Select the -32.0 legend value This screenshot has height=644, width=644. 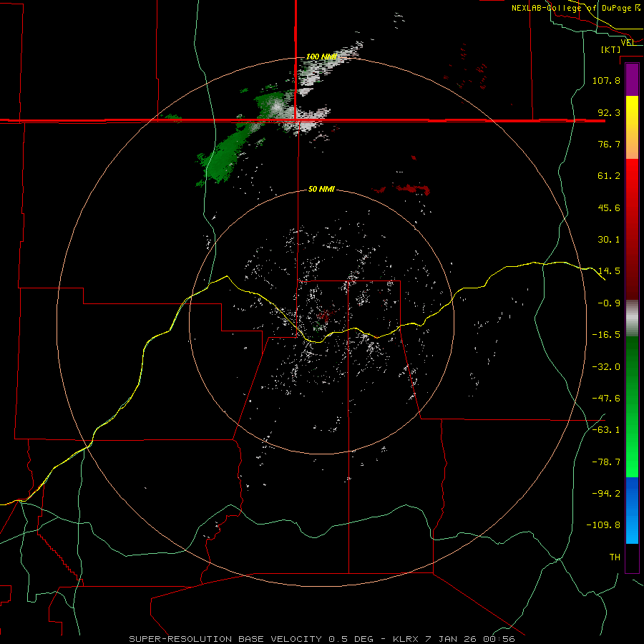click(x=606, y=366)
